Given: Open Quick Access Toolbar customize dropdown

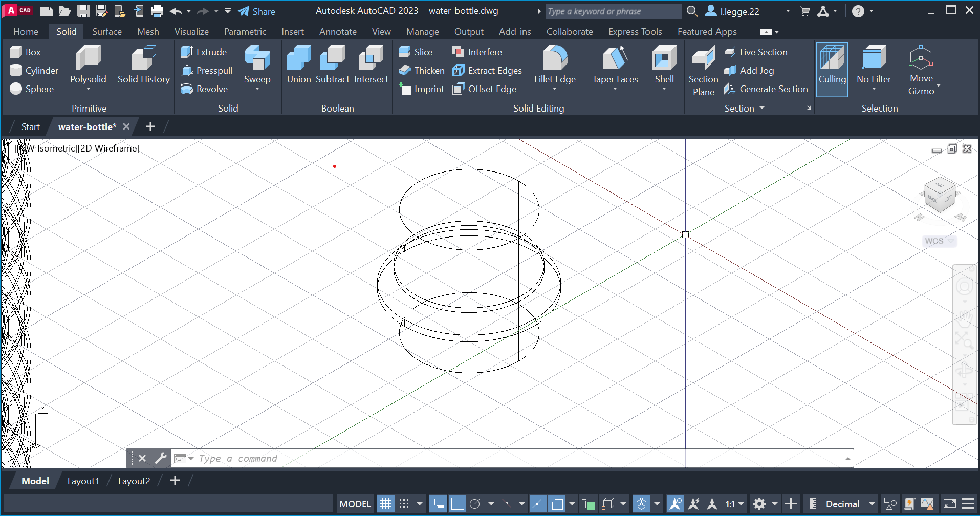Looking at the screenshot, I should point(228,11).
